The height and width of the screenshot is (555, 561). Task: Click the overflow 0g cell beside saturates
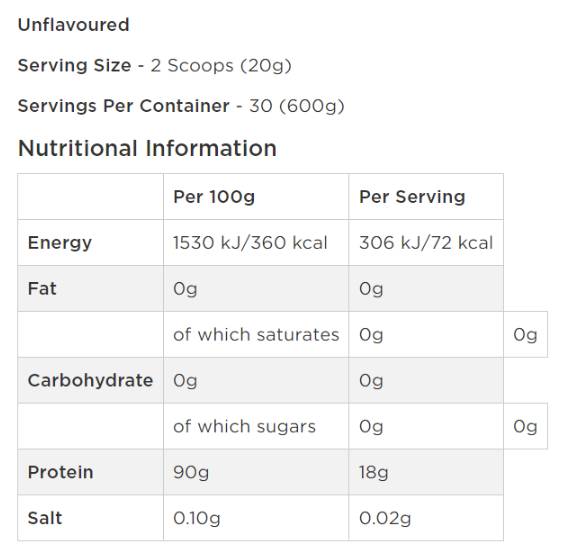526,335
